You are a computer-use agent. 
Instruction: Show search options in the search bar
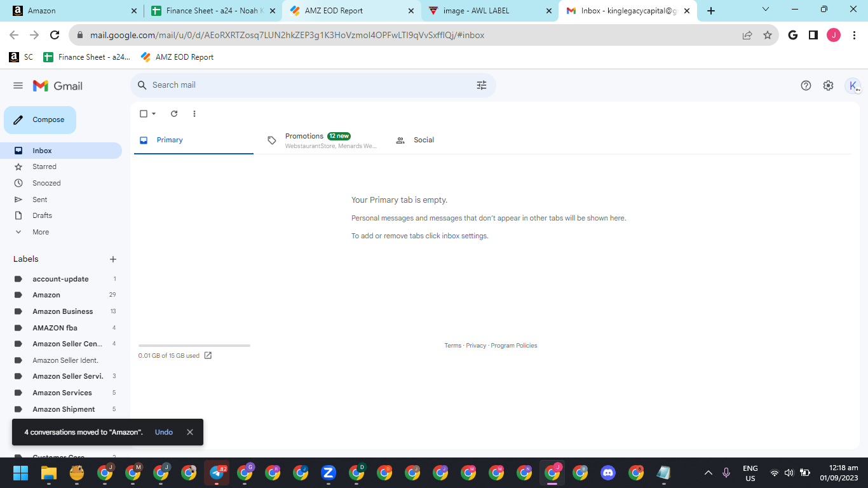coord(482,85)
